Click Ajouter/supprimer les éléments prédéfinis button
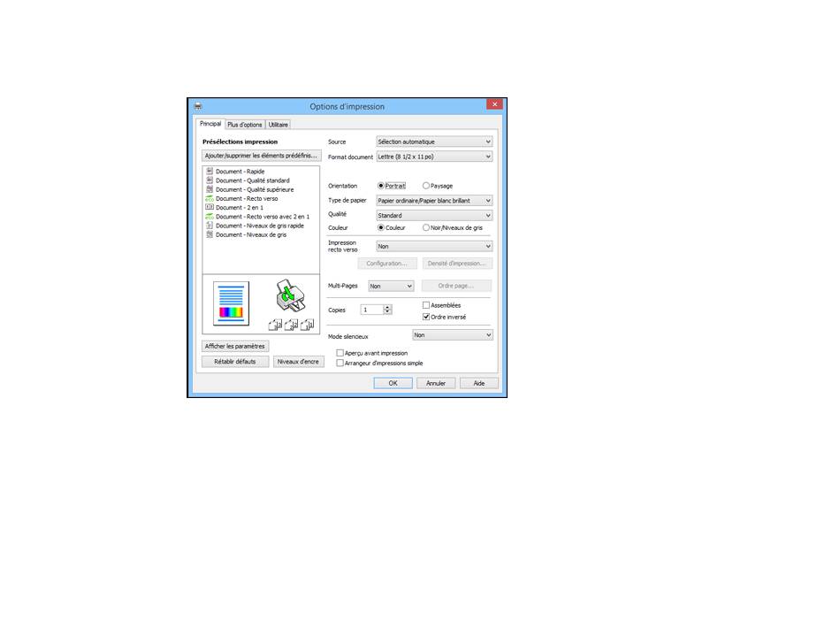Image resolution: width=840 pixels, height=628 pixels. [262, 156]
